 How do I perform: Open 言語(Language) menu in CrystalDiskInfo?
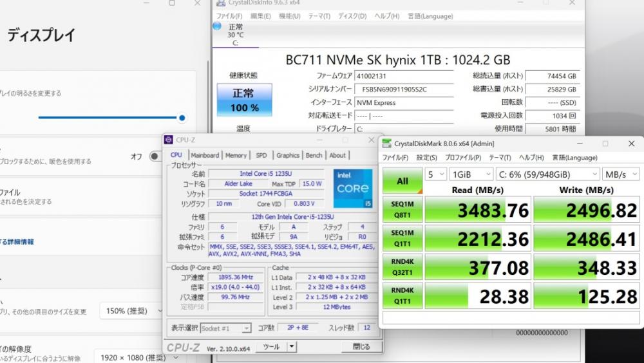(x=430, y=16)
